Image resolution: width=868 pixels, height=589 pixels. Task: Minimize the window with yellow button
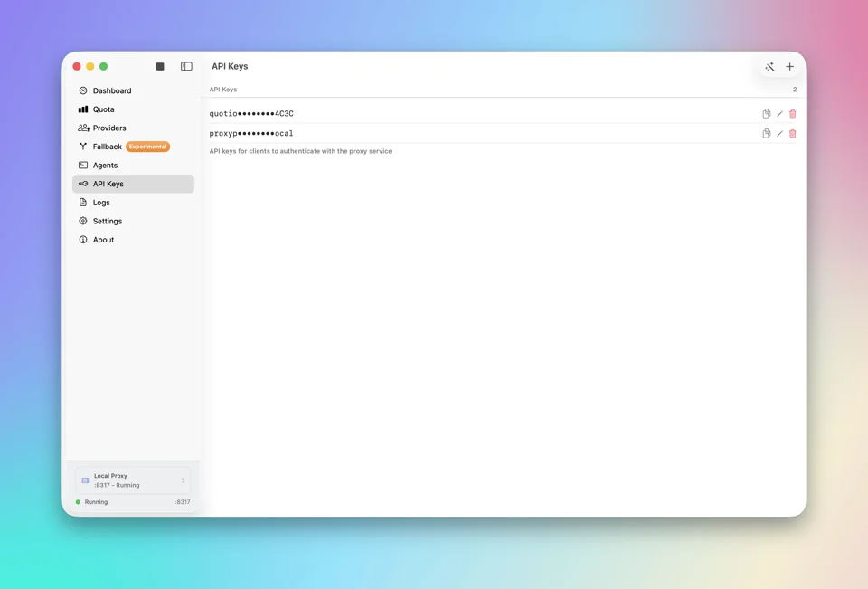tap(90, 66)
